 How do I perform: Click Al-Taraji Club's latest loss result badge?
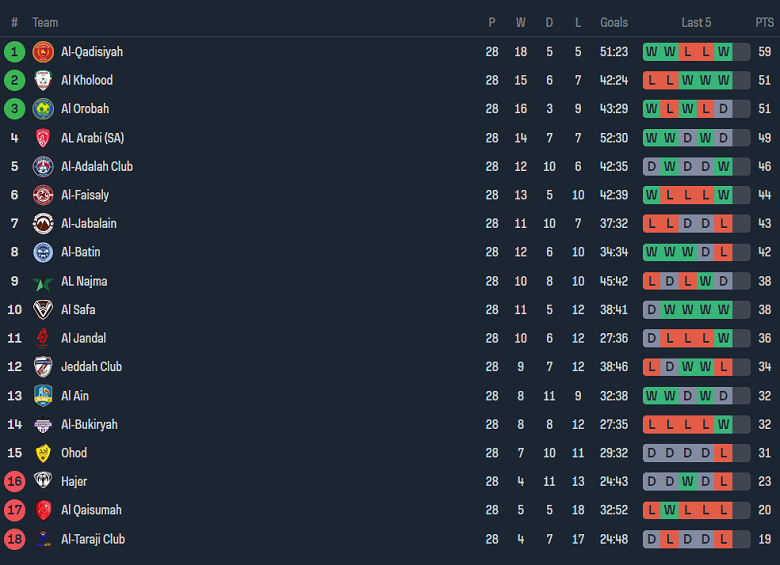(723, 539)
